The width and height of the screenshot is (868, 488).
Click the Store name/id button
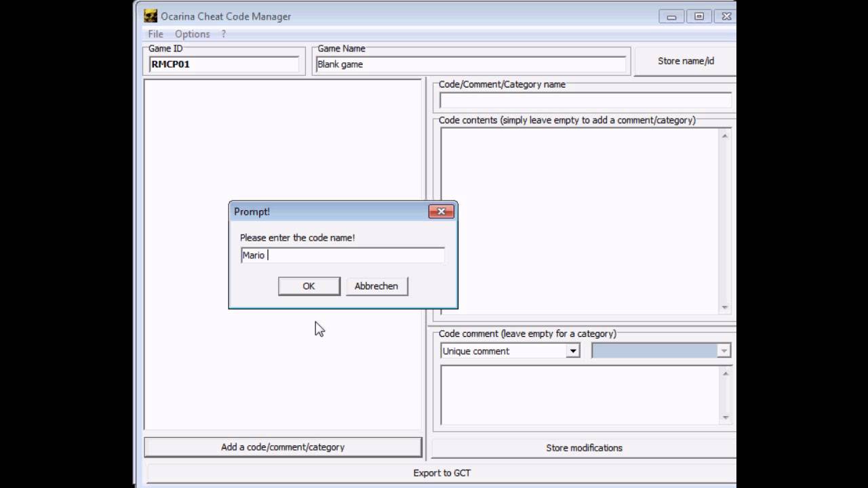tap(685, 61)
